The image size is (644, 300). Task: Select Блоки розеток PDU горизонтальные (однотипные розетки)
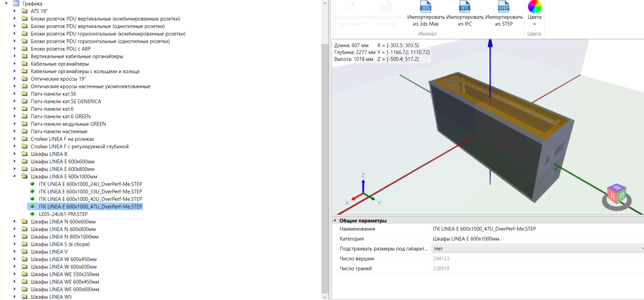(x=100, y=41)
